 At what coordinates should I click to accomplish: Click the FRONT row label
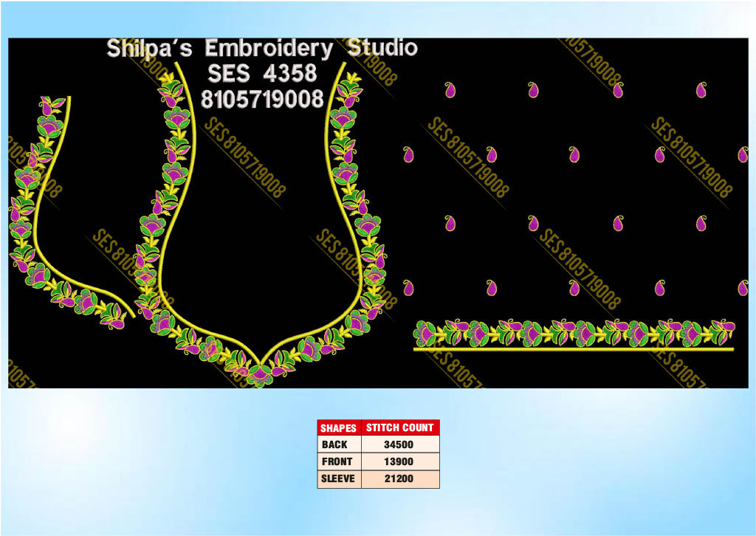(337, 461)
